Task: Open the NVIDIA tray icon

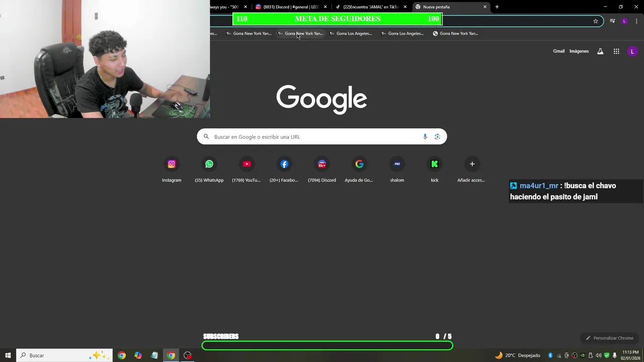Action: (x=583, y=355)
